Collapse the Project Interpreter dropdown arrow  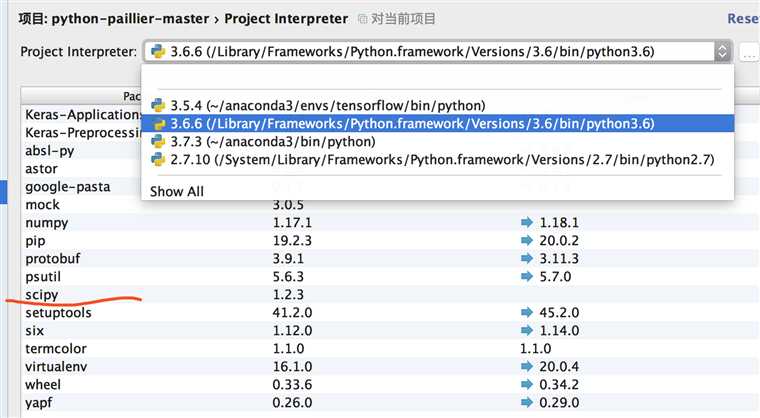tap(722, 52)
